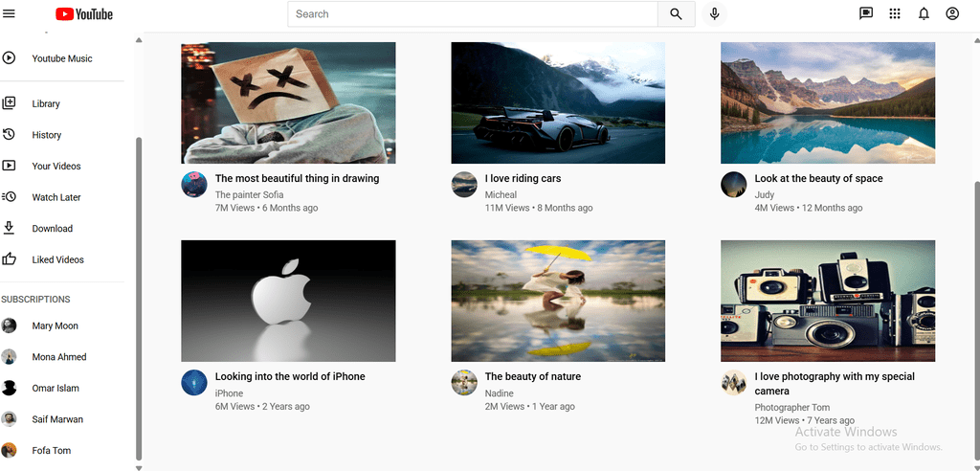This screenshot has height=471, width=980.
Task: Click Micheal's channel avatar
Action: [464, 185]
